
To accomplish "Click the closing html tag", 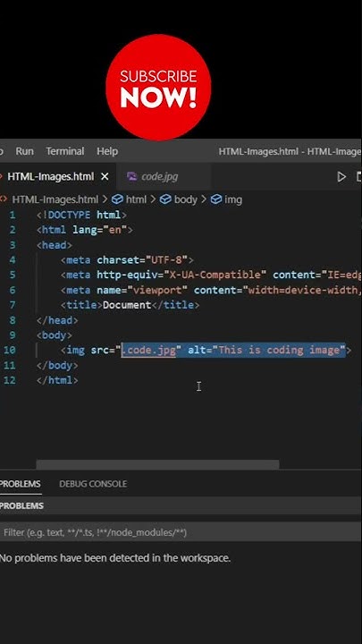I will [57, 380].
